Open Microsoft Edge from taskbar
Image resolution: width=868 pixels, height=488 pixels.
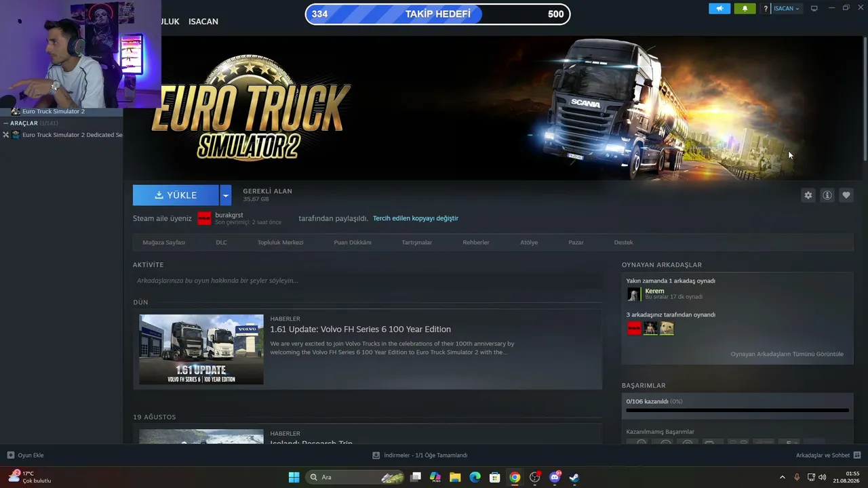475,477
